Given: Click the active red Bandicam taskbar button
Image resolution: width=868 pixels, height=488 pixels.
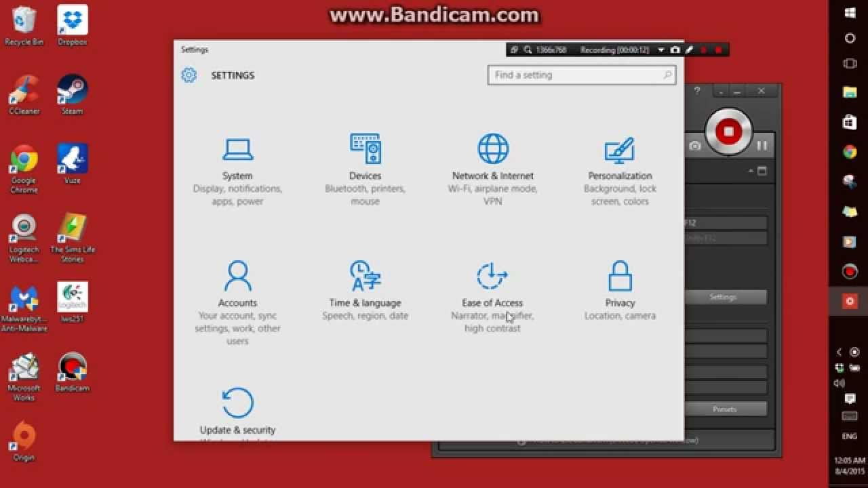Looking at the screenshot, I should click(850, 302).
